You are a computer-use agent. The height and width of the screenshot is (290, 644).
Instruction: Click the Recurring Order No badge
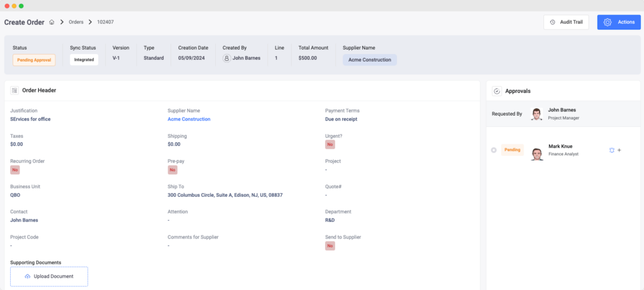[15, 170]
